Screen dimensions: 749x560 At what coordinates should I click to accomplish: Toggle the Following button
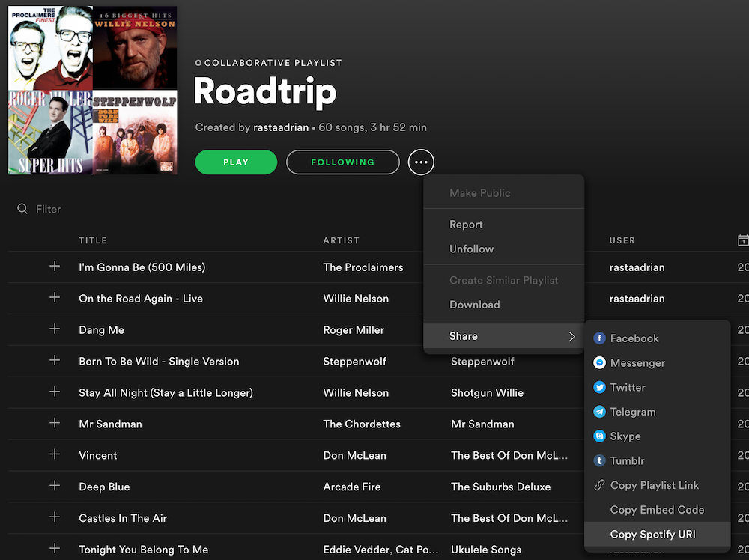click(x=343, y=162)
